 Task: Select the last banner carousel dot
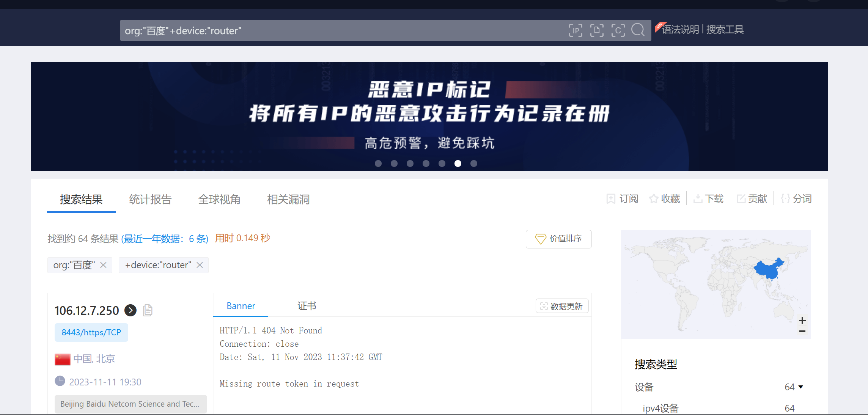coord(474,163)
